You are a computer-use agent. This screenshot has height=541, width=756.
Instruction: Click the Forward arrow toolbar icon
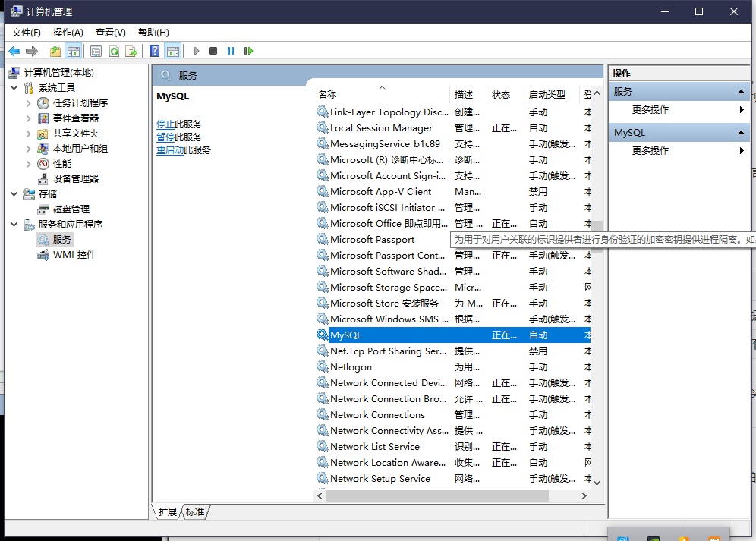point(31,51)
